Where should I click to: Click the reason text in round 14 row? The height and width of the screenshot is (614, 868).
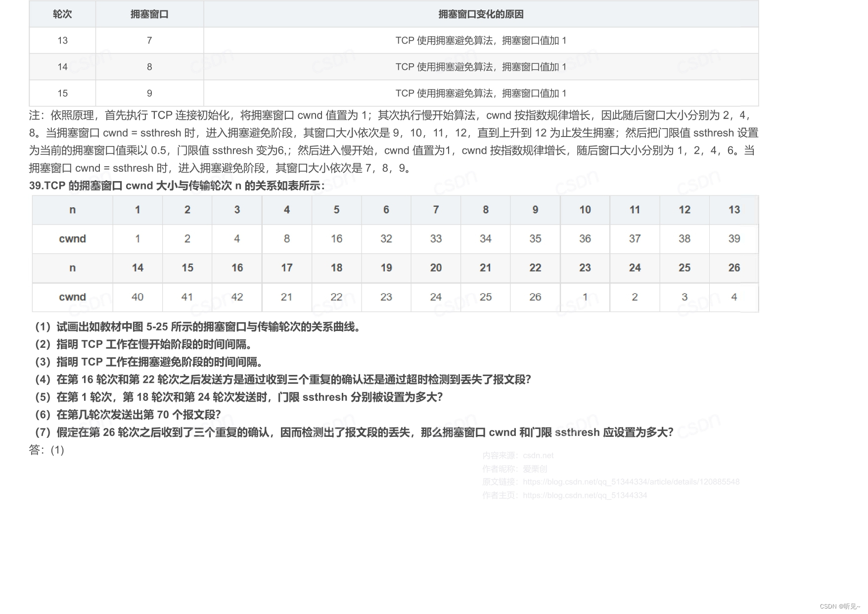coord(481,67)
